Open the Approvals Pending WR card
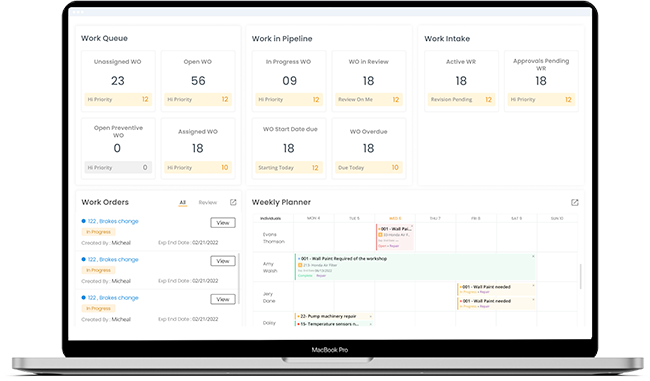The width and height of the screenshot is (650, 381). 541,81
